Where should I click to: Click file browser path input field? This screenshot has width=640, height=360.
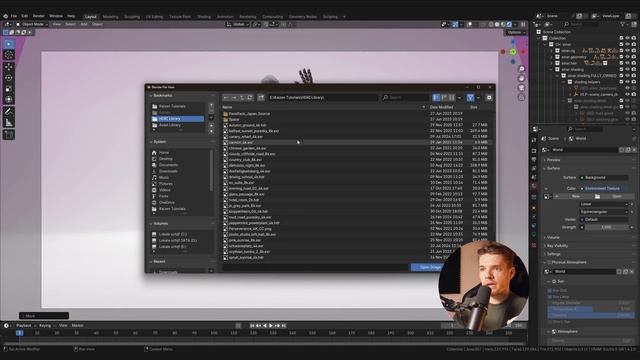point(323,98)
